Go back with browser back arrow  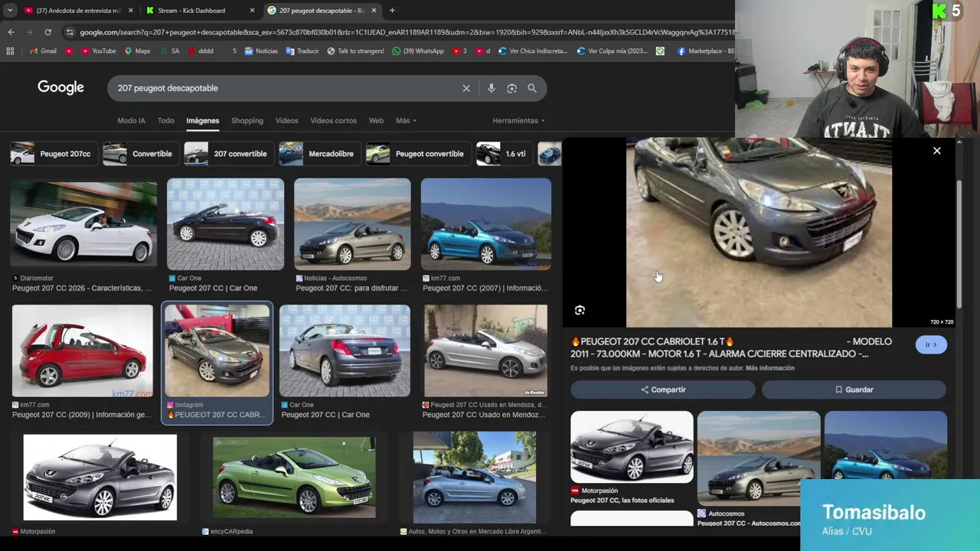(x=11, y=32)
